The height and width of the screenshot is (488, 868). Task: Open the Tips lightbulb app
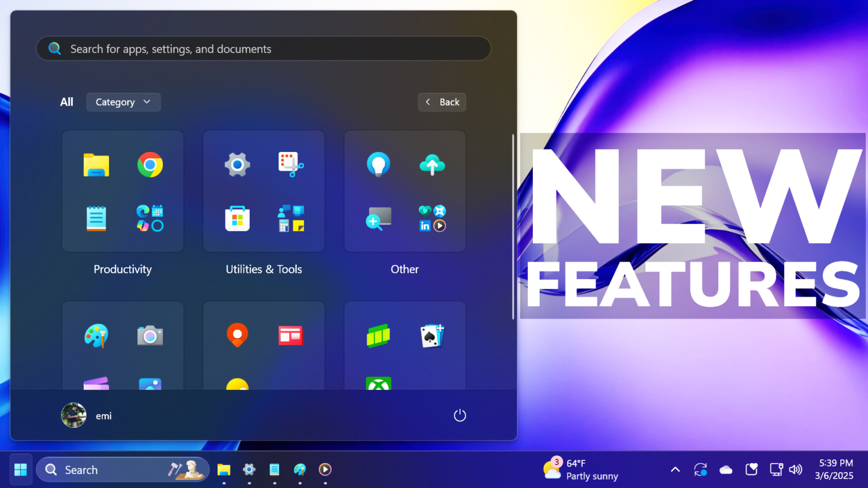[378, 165]
